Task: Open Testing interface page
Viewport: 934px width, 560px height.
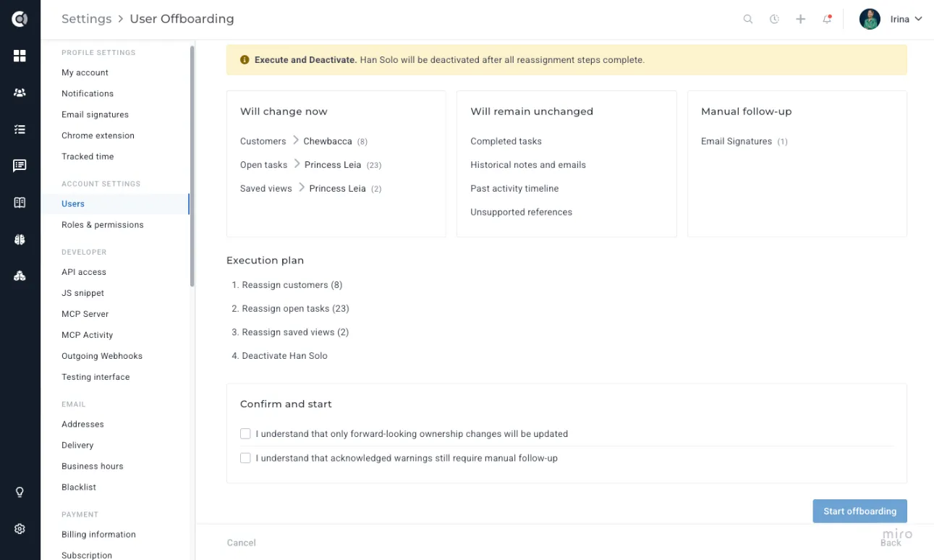Action: [x=95, y=377]
